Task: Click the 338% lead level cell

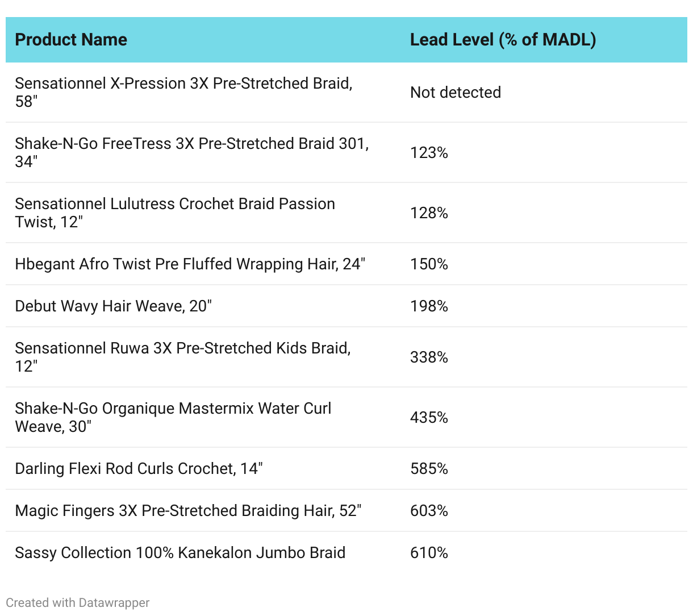Action: 429,357
